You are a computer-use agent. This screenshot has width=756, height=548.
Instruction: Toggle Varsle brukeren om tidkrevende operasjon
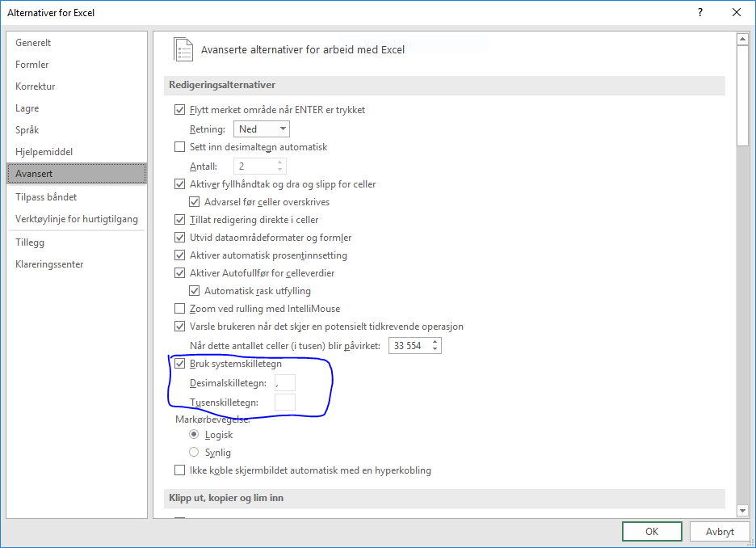[179, 326]
